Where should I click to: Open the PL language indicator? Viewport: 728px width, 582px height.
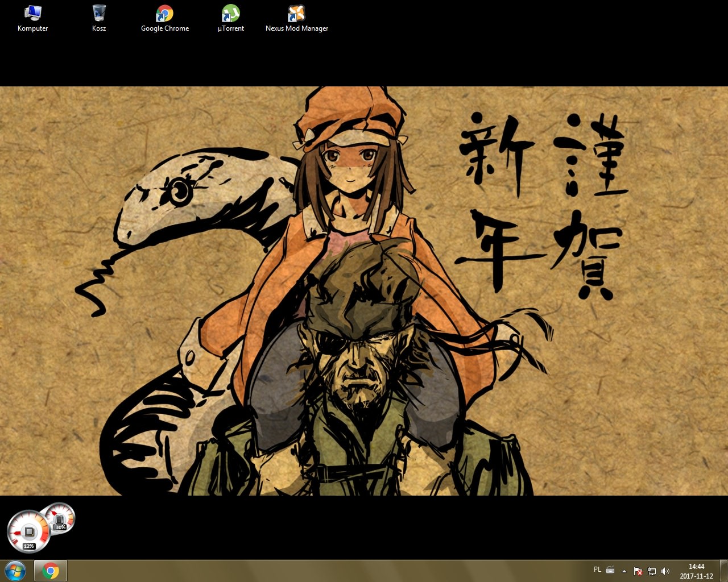(x=597, y=569)
